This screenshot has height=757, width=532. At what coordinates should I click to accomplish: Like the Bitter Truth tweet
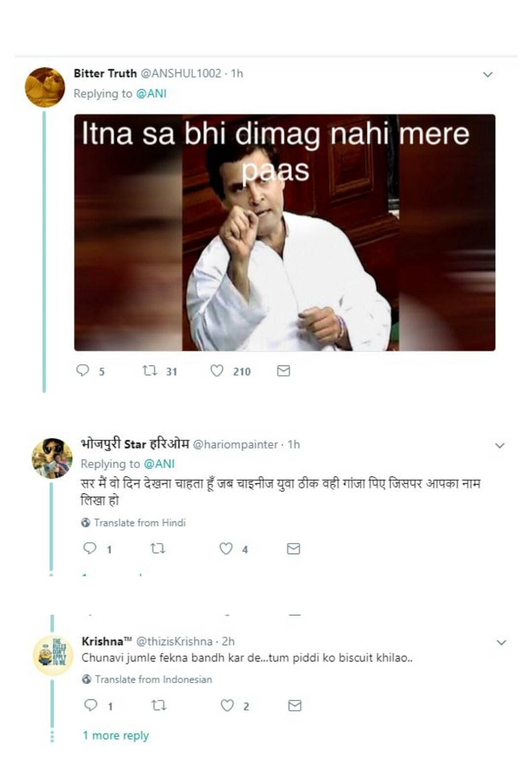click(217, 370)
